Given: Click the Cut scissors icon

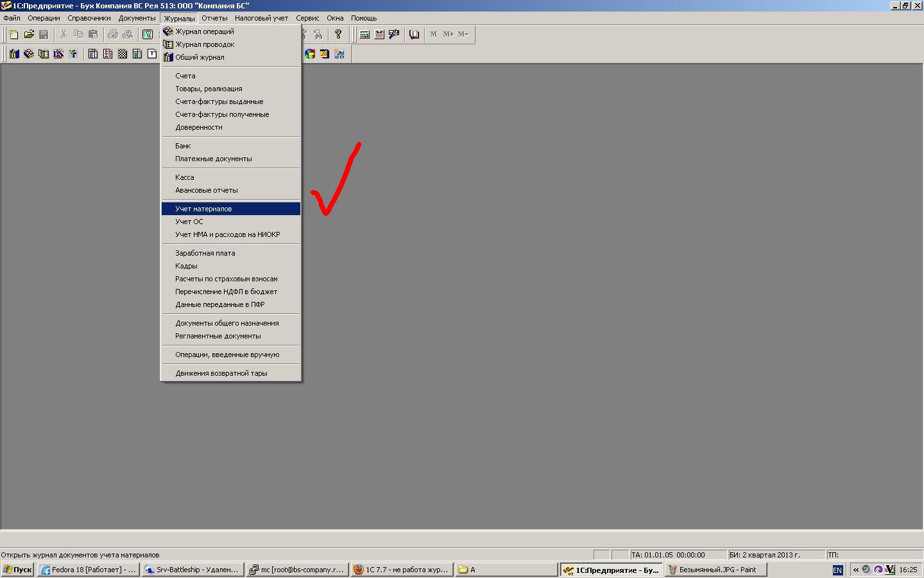Looking at the screenshot, I should click(x=64, y=35).
